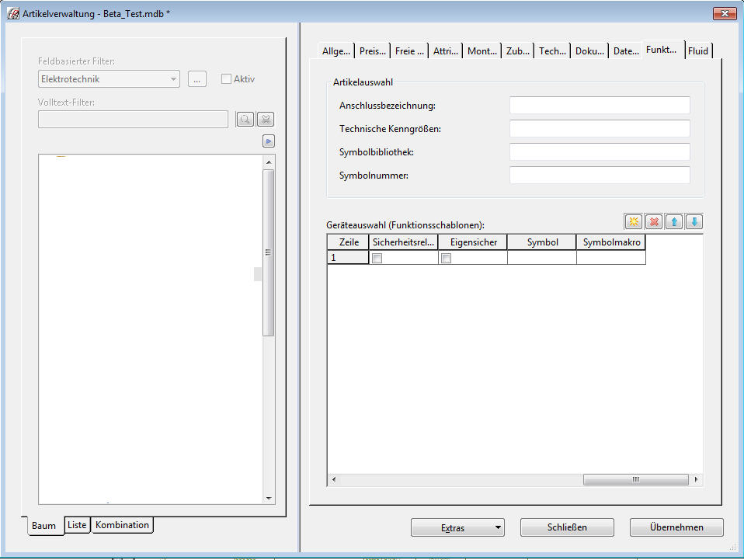Switch to the Freie ... tab
Viewport: 744px width, 560px height.
pyautogui.click(x=409, y=50)
